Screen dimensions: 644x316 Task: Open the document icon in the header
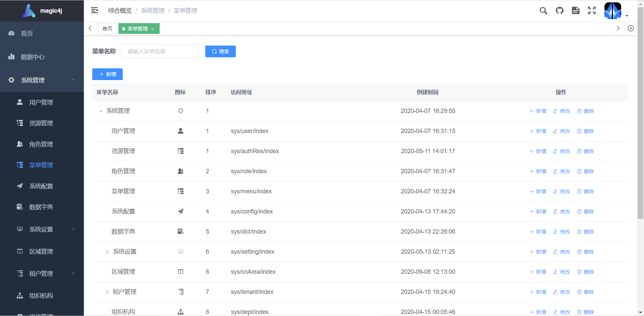[576, 11]
